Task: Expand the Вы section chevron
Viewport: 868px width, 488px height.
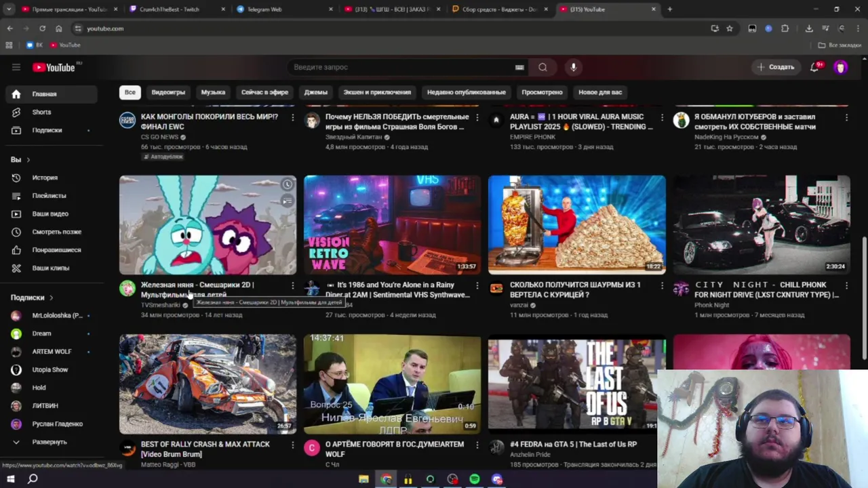Action: pyautogui.click(x=28, y=160)
